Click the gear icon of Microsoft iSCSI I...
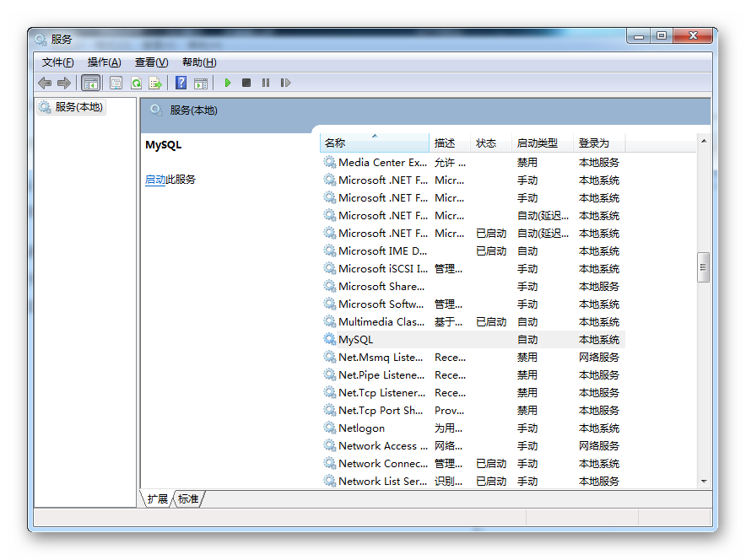 330,268
